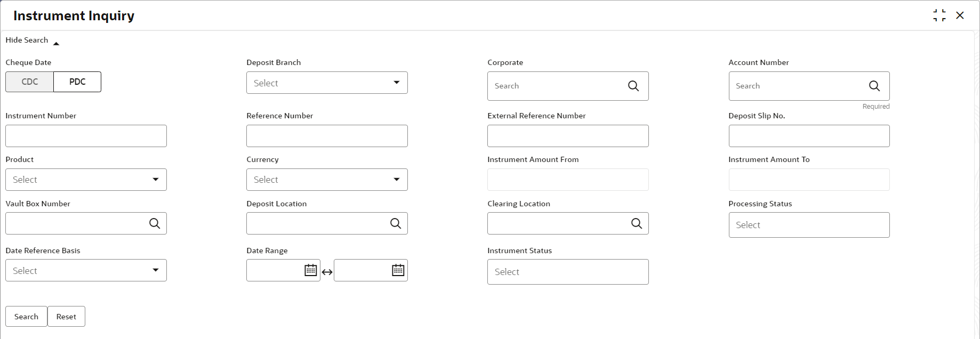The width and height of the screenshot is (980, 339).
Task: Click the Reset button
Action: pyautogui.click(x=66, y=316)
